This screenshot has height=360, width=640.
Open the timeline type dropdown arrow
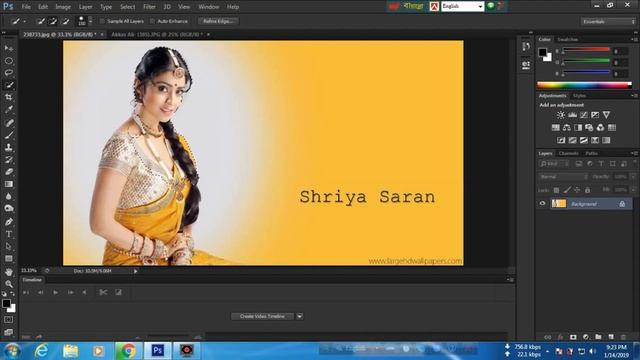(x=300, y=316)
